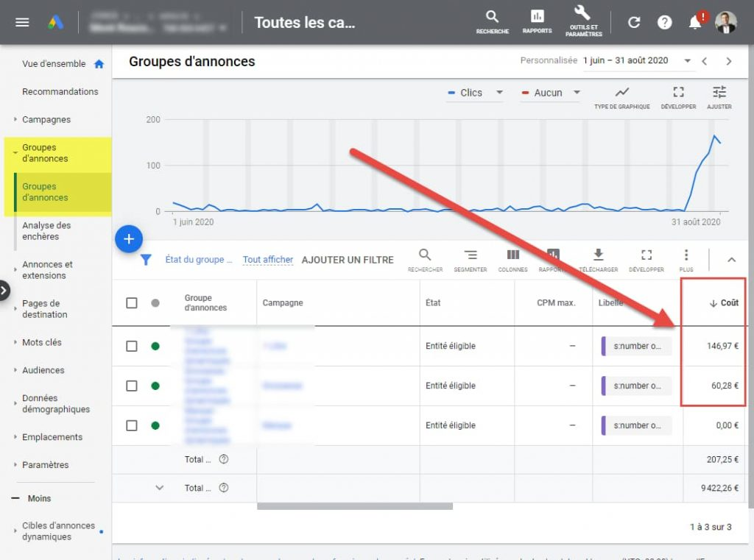Open the Colonnes columns icon

click(512, 255)
